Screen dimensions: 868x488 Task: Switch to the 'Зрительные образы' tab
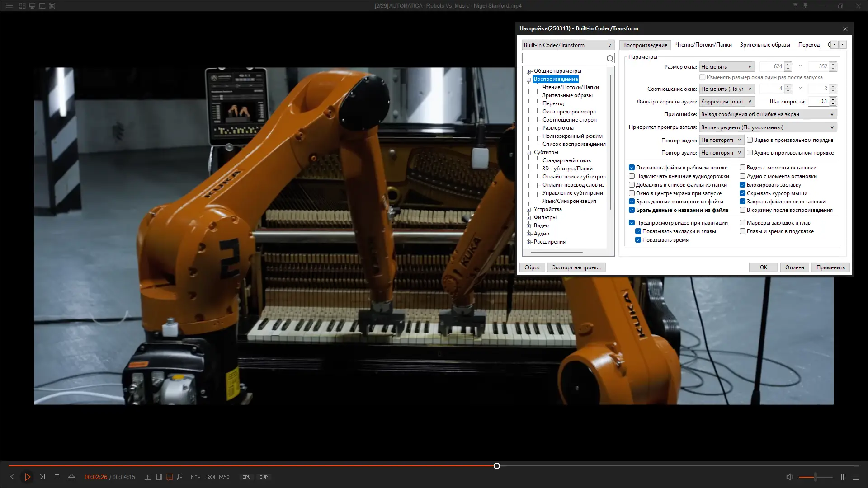pos(764,45)
